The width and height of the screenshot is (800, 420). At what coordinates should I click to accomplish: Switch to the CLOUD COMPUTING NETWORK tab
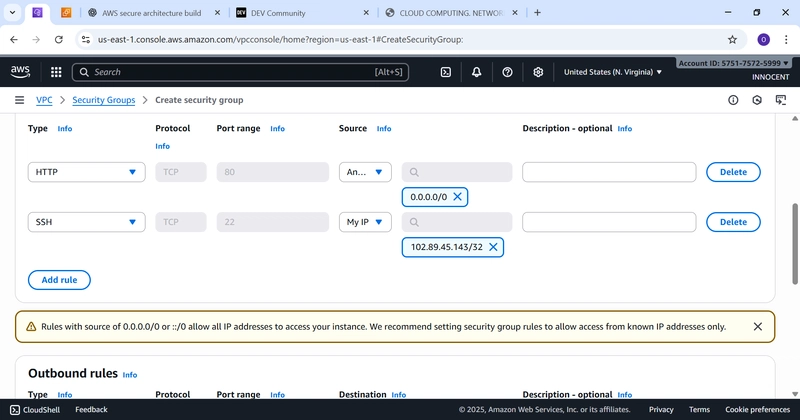[x=452, y=13]
